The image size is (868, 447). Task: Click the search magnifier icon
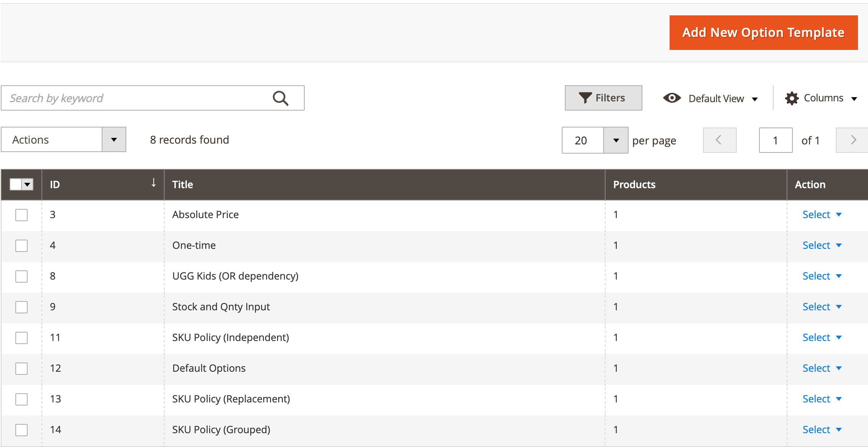[281, 98]
